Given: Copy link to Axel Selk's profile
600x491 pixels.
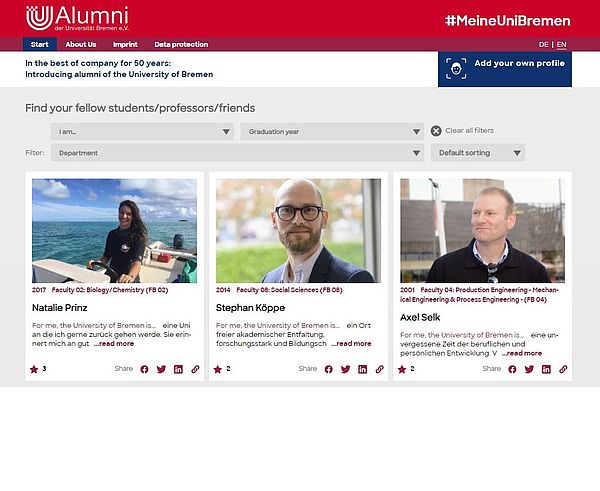Looking at the screenshot, I should pyautogui.click(x=563, y=369).
